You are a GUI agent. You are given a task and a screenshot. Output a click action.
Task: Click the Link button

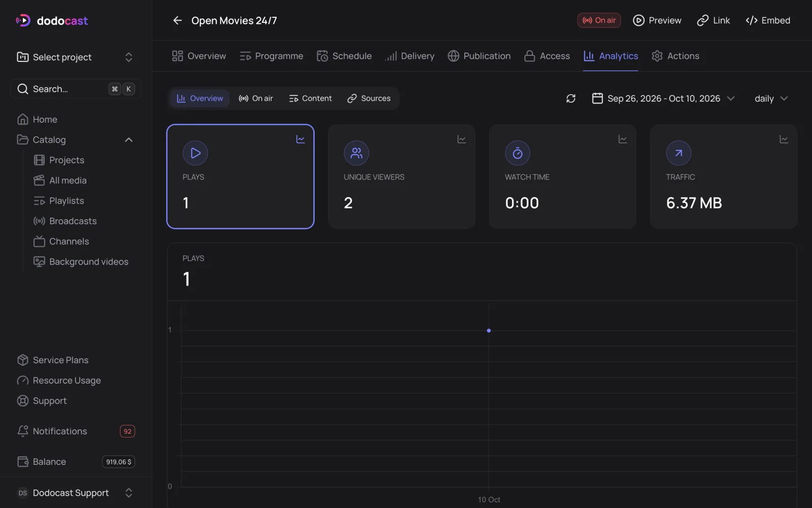click(714, 20)
